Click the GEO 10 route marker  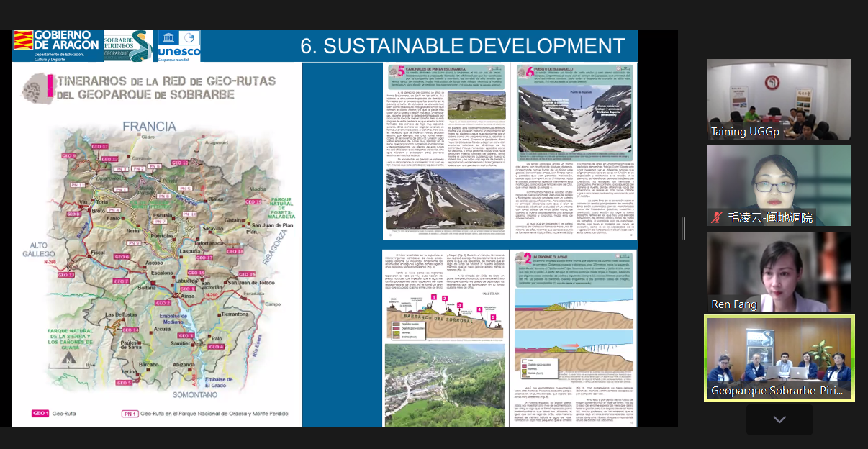[x=180, y=163]
